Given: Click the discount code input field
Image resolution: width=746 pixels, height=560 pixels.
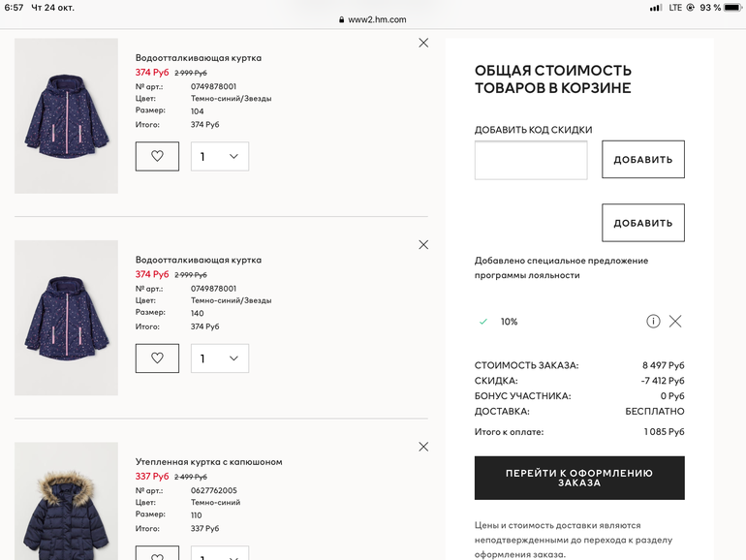Looking at the screenshot, I should (x=531, y=160).
